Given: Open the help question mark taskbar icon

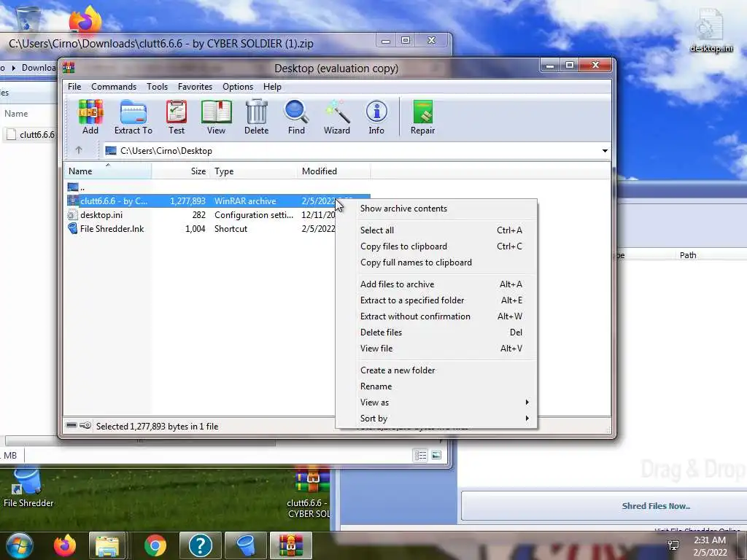Looking at the screenshot, I should click(x=200, y=545).
